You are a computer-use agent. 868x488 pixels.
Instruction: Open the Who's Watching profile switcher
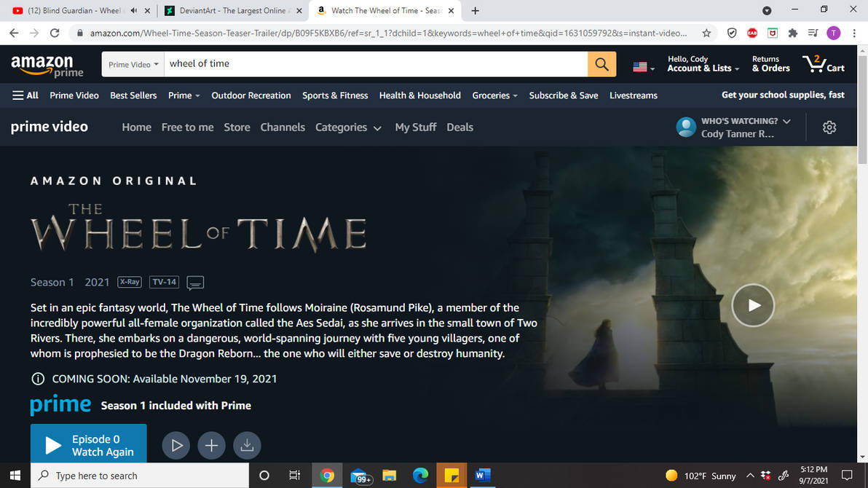(x=745, y=127)
